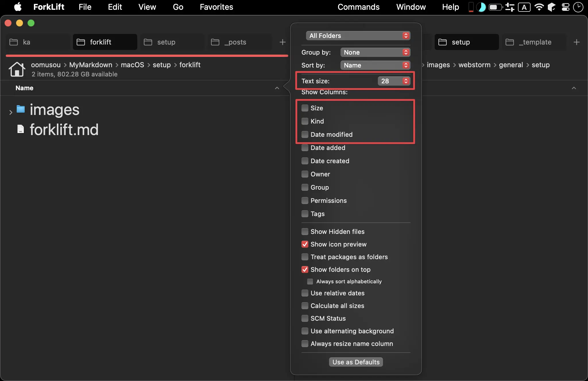Viewport: 588px width, 381px height.
Task: Uncheck Show folders on top
Action: click(305, 270)
